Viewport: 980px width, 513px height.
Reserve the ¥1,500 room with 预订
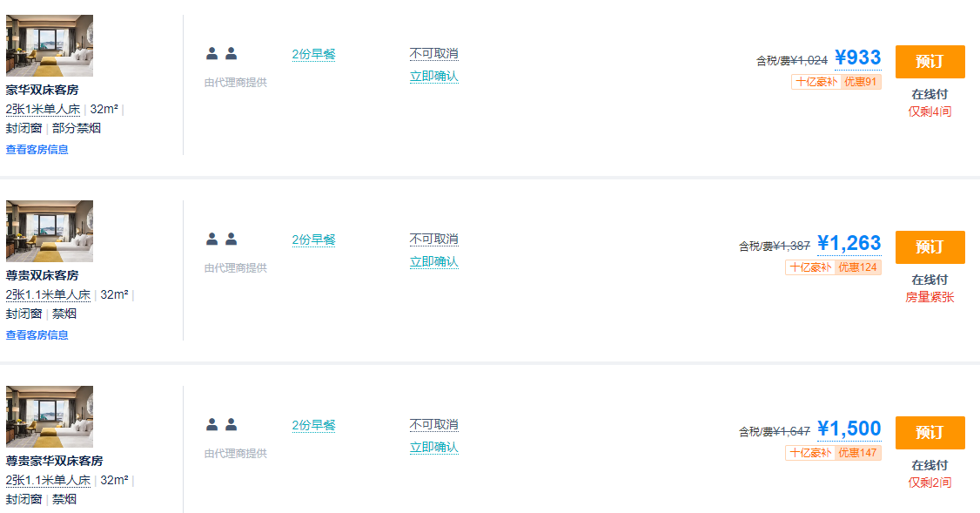click(x=930, y=433)
